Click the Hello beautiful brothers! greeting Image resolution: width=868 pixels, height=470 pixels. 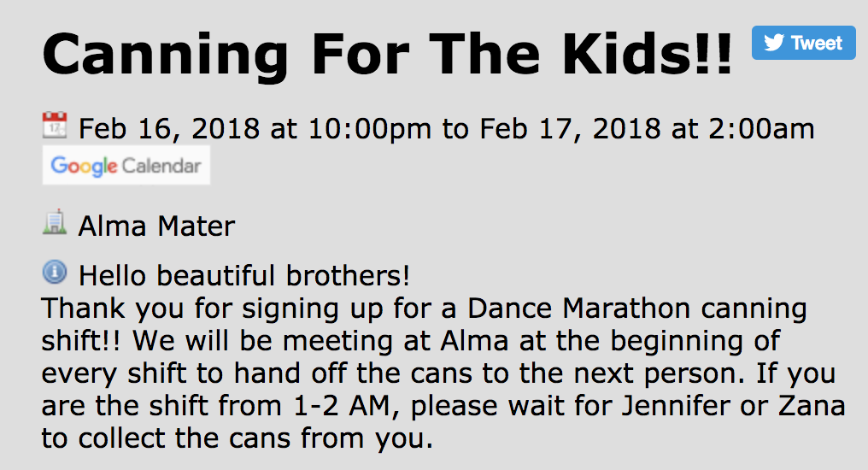click(x=244, y=276)
